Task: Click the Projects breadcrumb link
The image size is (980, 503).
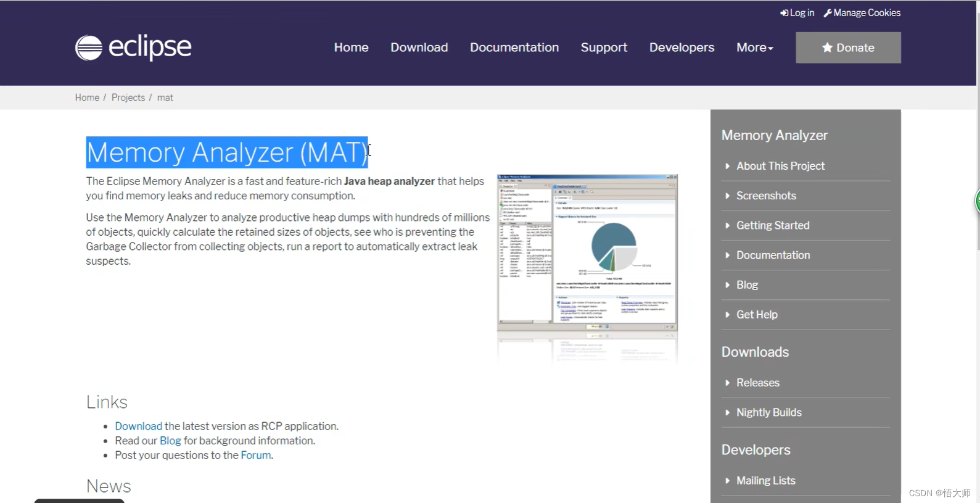Action: coord(128,98)
